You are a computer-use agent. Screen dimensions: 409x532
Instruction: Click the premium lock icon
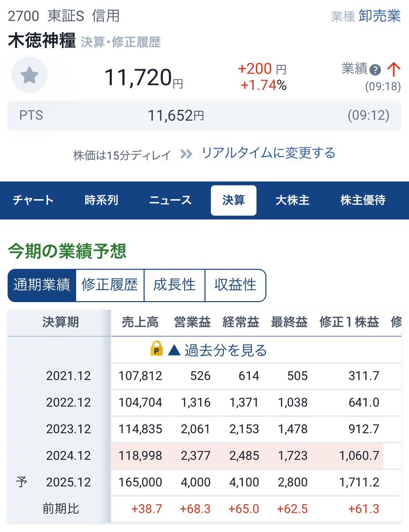(156, 348)
